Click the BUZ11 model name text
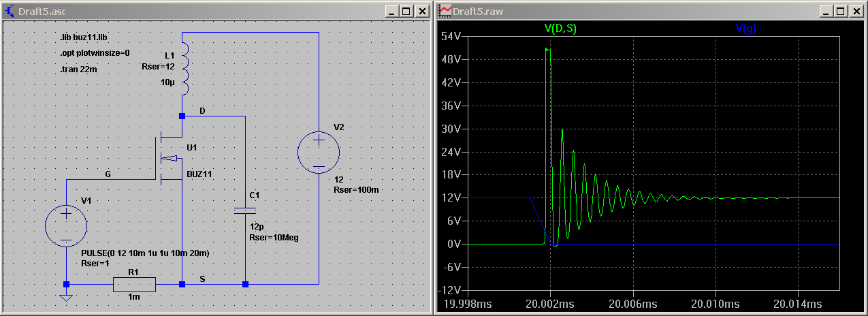 (x=199, y=174)
